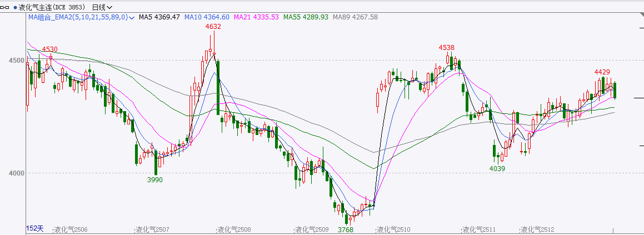The image size is (644, 235).
Task: Click the 液化气2506 timeline marker
Action: tap(71, 229)
